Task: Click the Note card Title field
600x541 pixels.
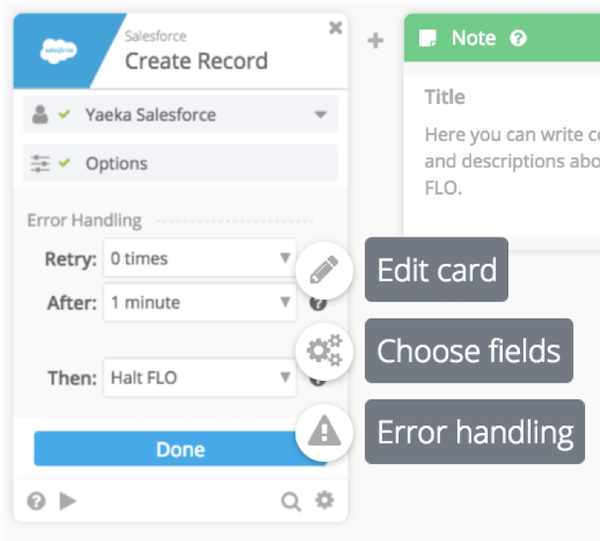Action: point(445,97)
